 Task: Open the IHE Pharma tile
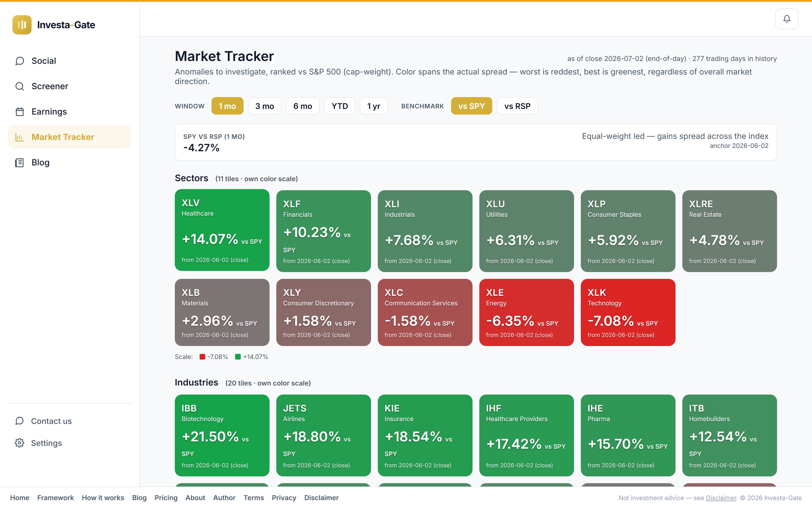(x=628, y=435)
